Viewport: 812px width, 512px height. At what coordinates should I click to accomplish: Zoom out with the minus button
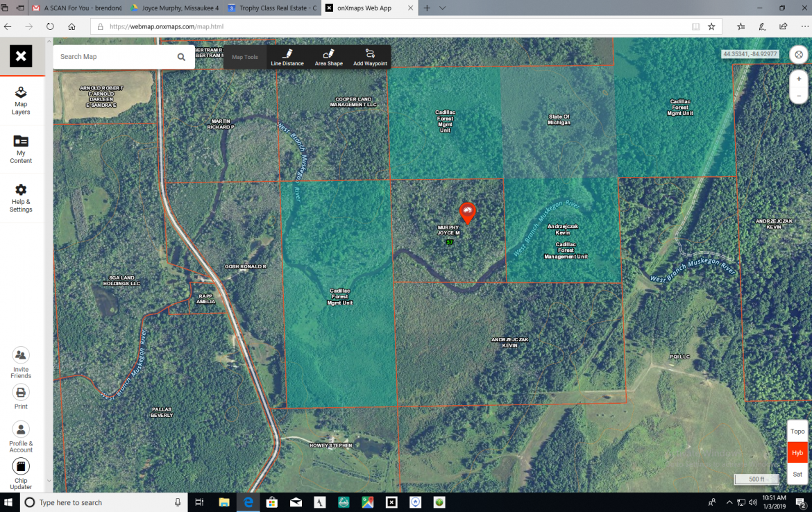click(x=799, y=95)
